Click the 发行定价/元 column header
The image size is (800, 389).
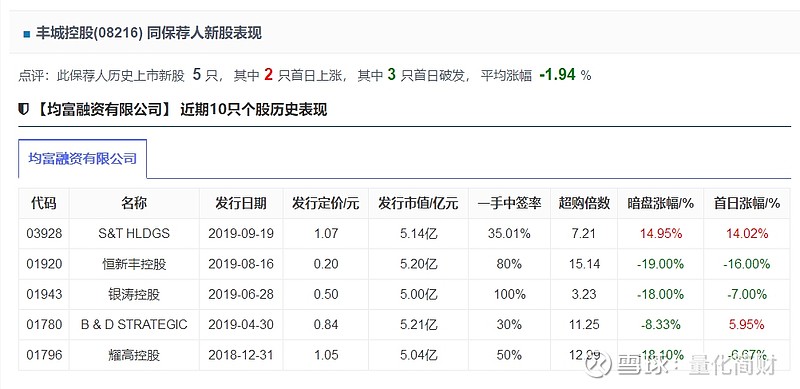point(326,203)
